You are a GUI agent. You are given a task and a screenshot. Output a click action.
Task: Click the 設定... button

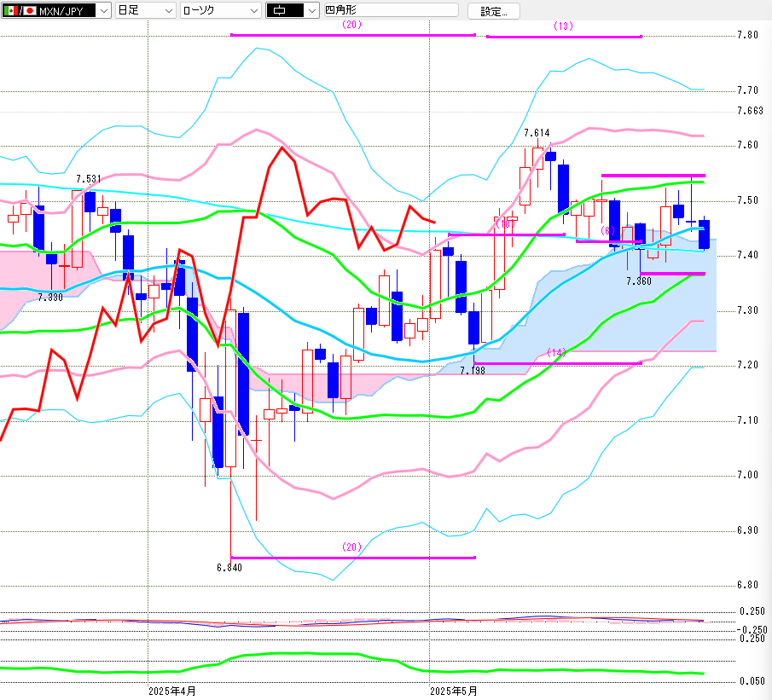click(493, 11)
